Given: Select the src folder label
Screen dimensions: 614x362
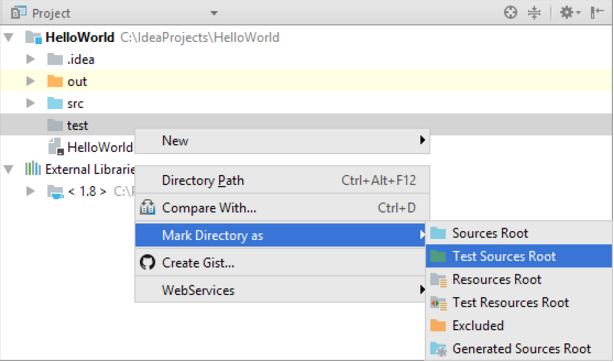Looking at the screenshot, I should click(x=75, y=104).
